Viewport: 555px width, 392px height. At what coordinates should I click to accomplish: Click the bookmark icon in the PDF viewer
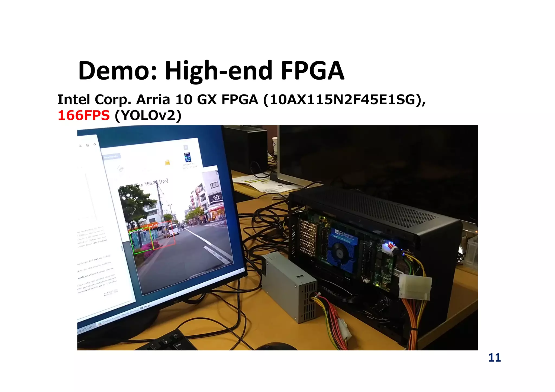pyautogui.click(x=88, y=145)
